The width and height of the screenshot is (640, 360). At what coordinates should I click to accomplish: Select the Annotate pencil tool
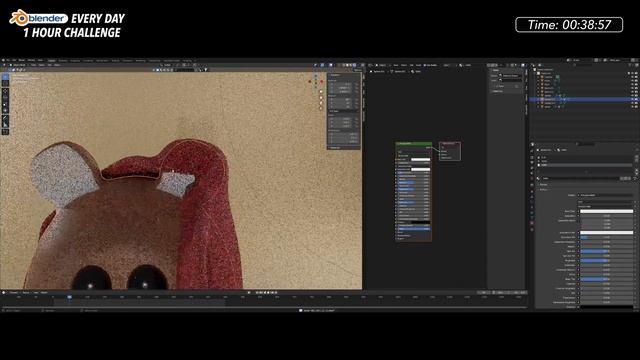(x=5, y=118)
